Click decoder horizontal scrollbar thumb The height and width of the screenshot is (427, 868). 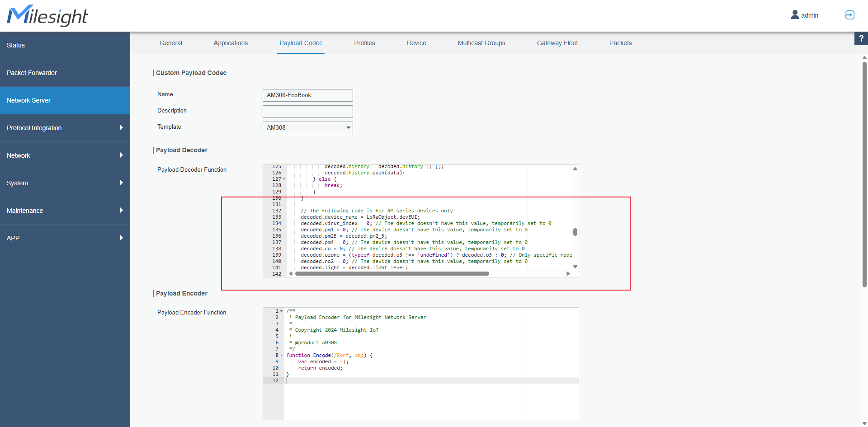(392, 273)
